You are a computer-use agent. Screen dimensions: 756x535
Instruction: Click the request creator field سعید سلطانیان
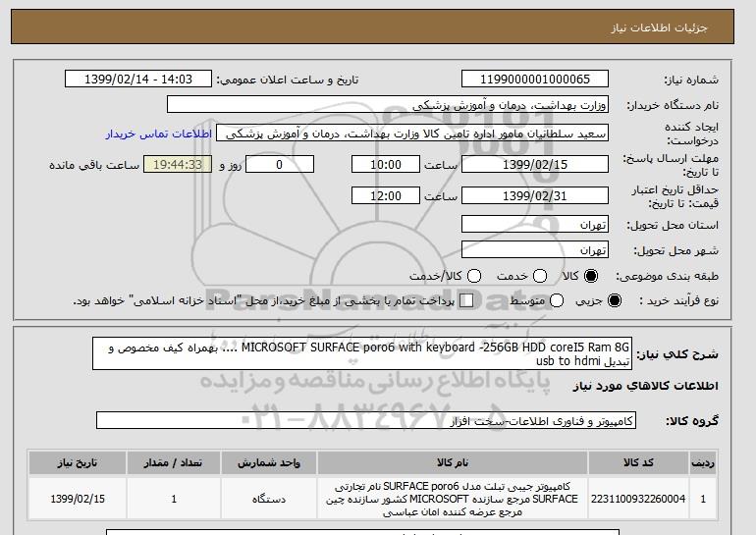[412, 134]
